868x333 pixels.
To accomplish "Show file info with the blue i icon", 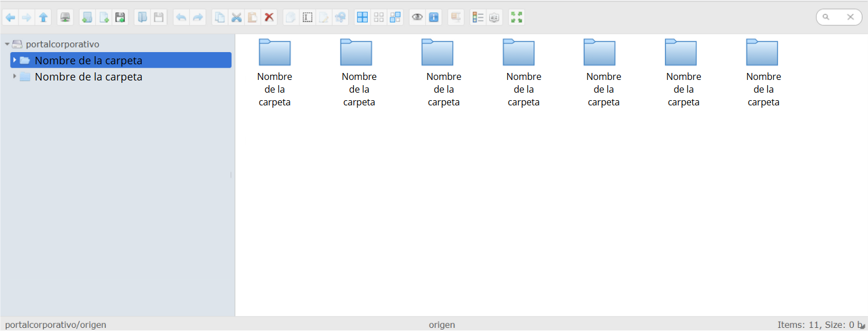I will (434, 17).
